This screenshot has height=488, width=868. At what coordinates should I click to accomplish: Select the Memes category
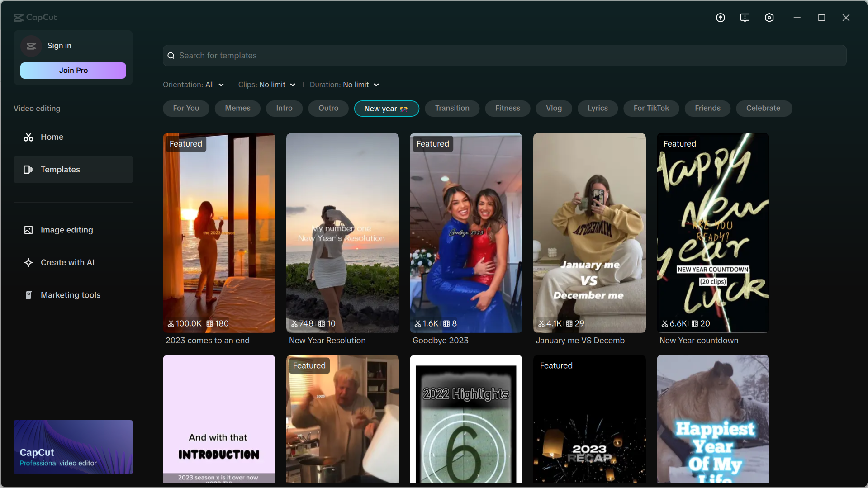pos(237,109)
